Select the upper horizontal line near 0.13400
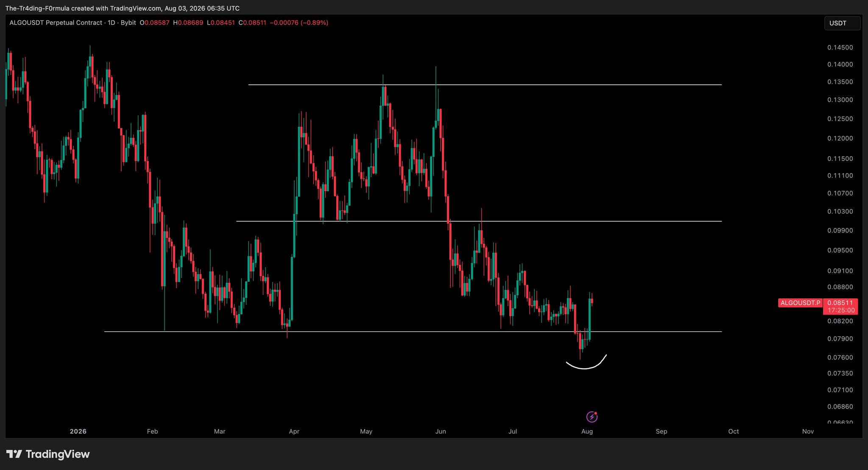 pos(485,85)
